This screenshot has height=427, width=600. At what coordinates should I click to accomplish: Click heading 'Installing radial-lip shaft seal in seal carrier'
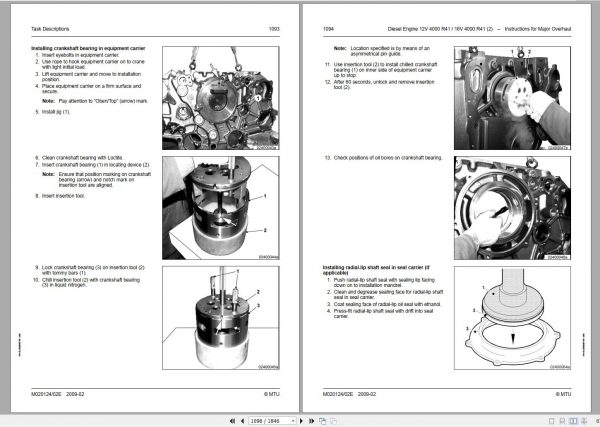click(376, 270)
